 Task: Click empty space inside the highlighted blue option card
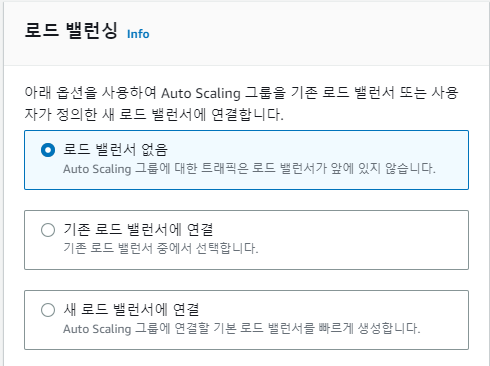(x=333, y=148)
